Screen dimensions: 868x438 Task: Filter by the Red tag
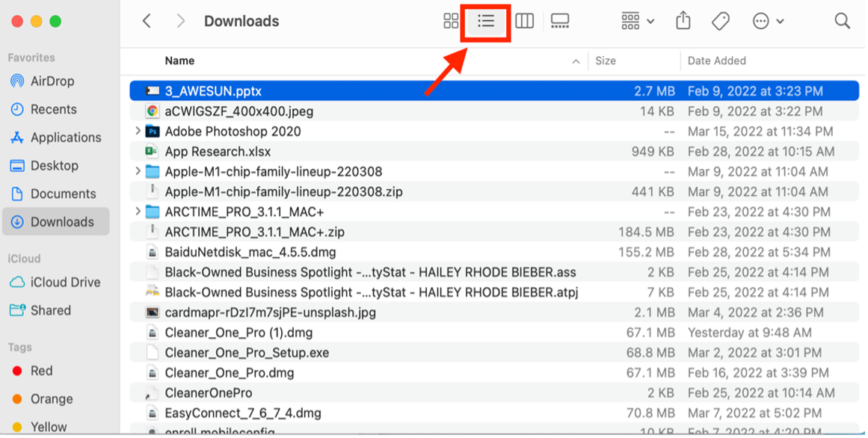(x=41, y=371)
